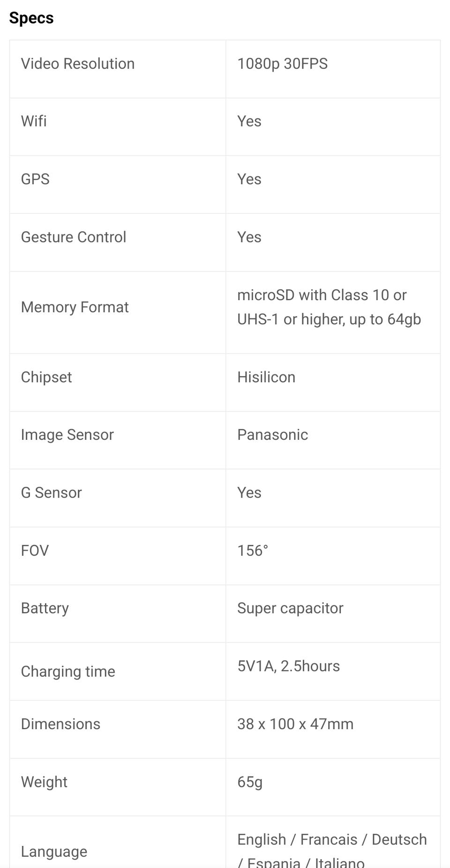This screenshot has width=450, height=868.
Task: Click the Memory Format label
Action: point(75,307)
